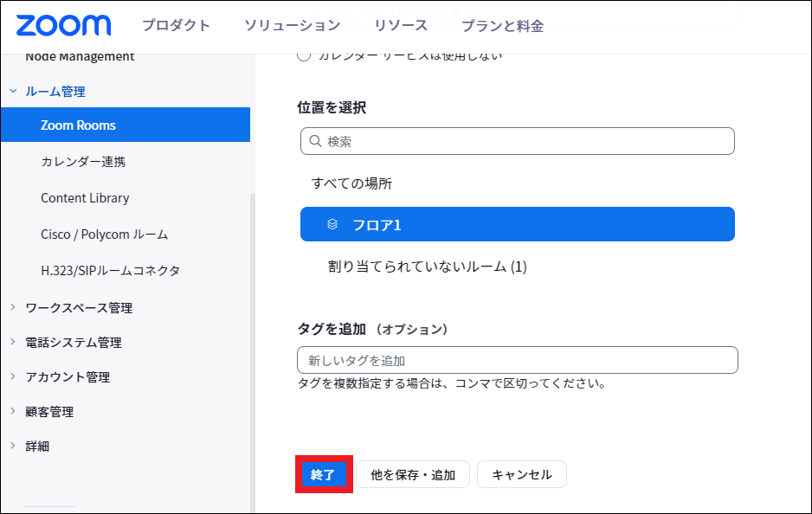The image size is (812, 514).
Task: Select the フロア1 location row
Action: point(518,224)
